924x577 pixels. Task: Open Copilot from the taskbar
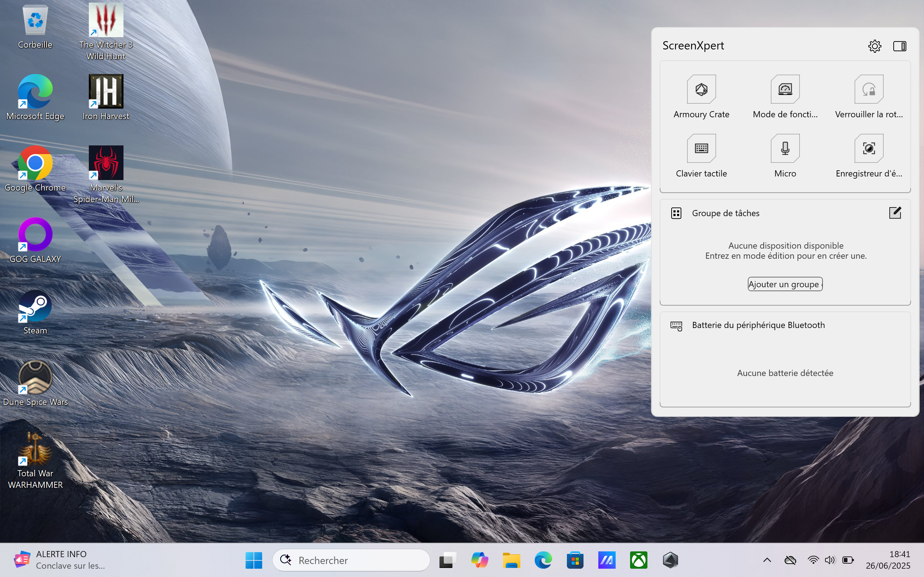pos(480,560)
